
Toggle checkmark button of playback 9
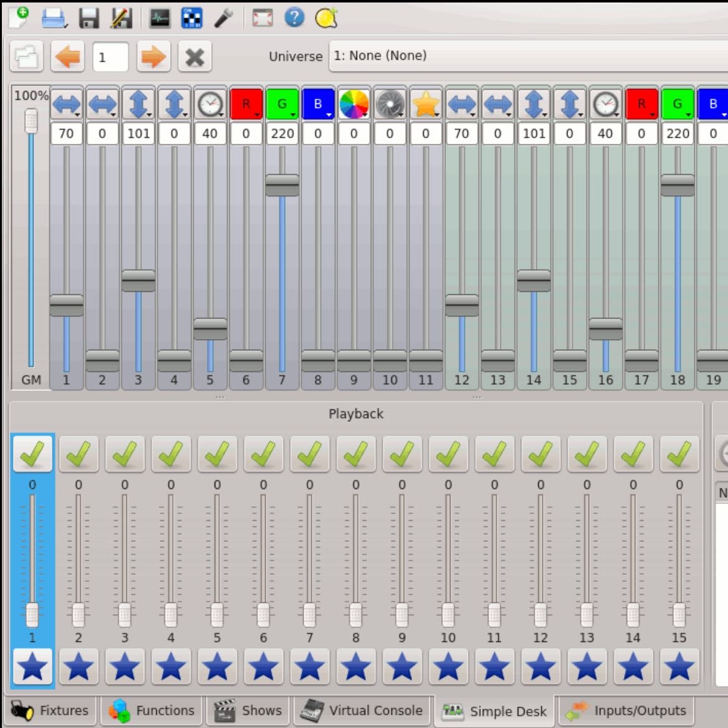tap(402, 454)
